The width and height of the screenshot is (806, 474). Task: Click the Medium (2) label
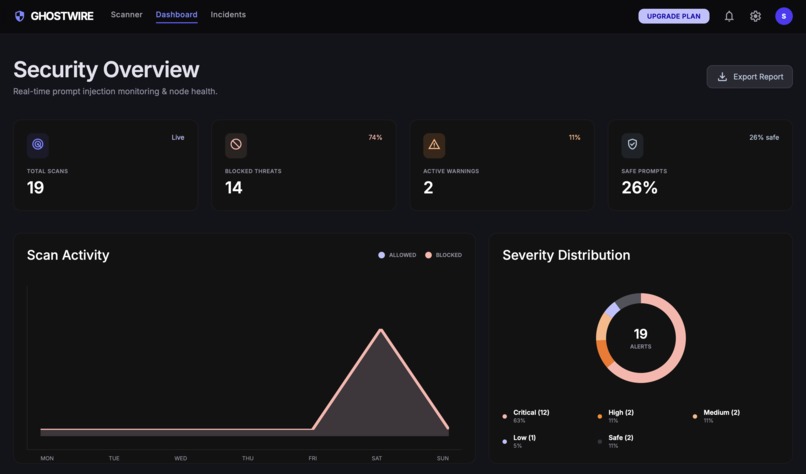click(x=721, y=412)
